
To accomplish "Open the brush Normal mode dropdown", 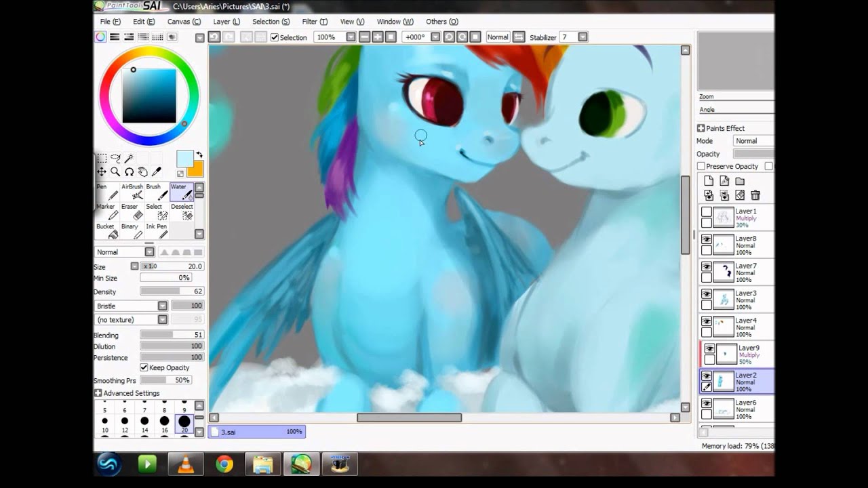I will click(149, 252).
